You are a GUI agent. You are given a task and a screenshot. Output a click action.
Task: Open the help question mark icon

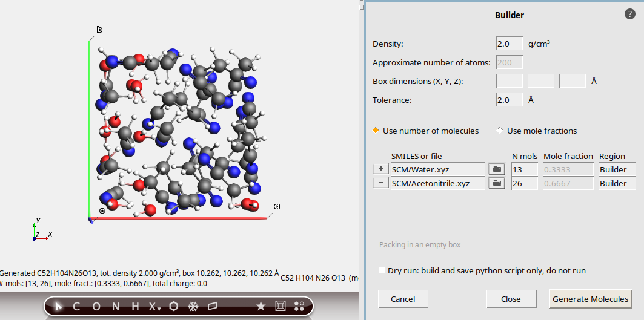(x=629, y=15)
